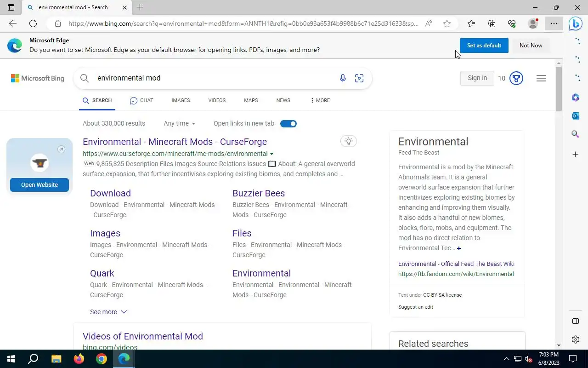Viewport: 588px width, 368px height.
Task: Open the Favorites list icon
Action: [x=471, y=23]
